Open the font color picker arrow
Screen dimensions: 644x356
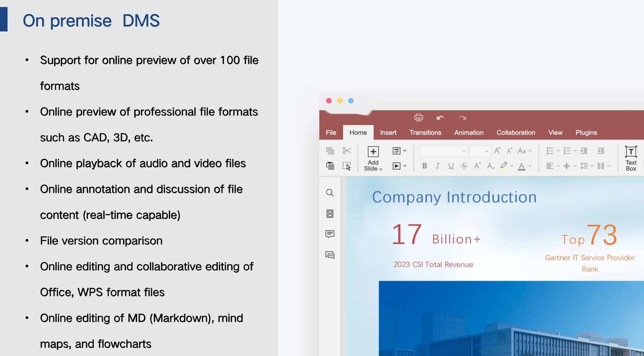pyautogui.click(x=530, y=166)
